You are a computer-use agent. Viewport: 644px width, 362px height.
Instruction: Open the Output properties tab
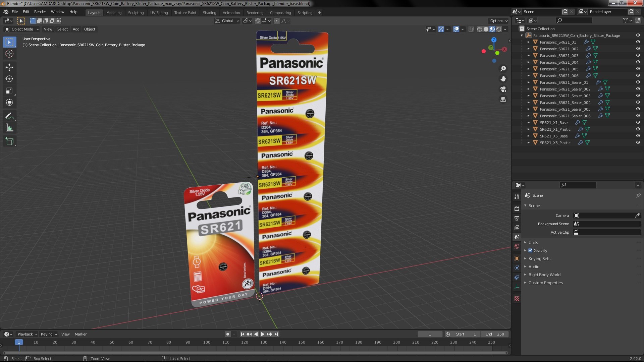click(x=517, y=218)
